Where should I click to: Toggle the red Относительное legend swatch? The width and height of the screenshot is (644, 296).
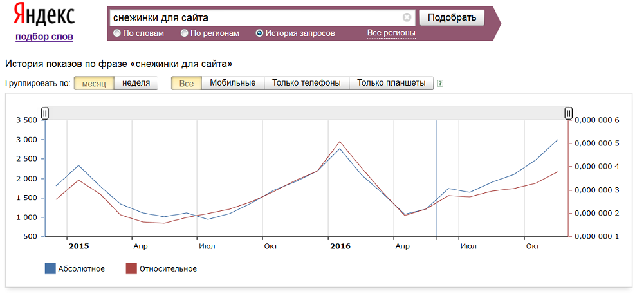pyautogui.click(x=131, y=269)
